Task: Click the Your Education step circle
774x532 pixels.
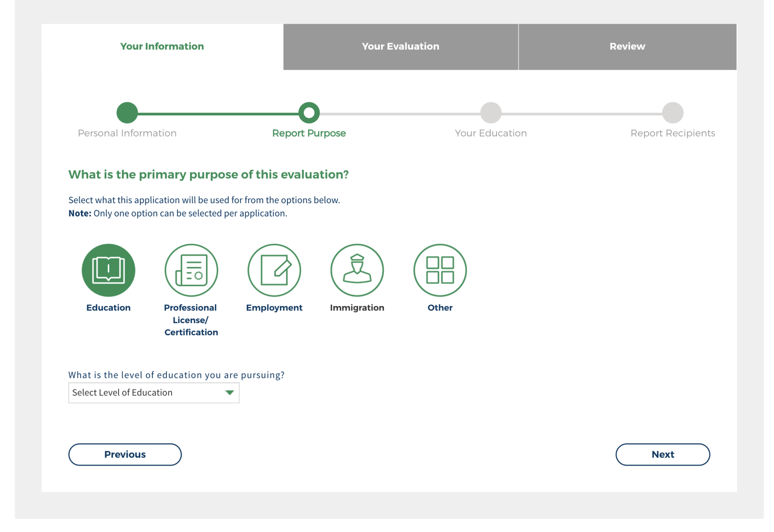Action: (x=491, y=113)
